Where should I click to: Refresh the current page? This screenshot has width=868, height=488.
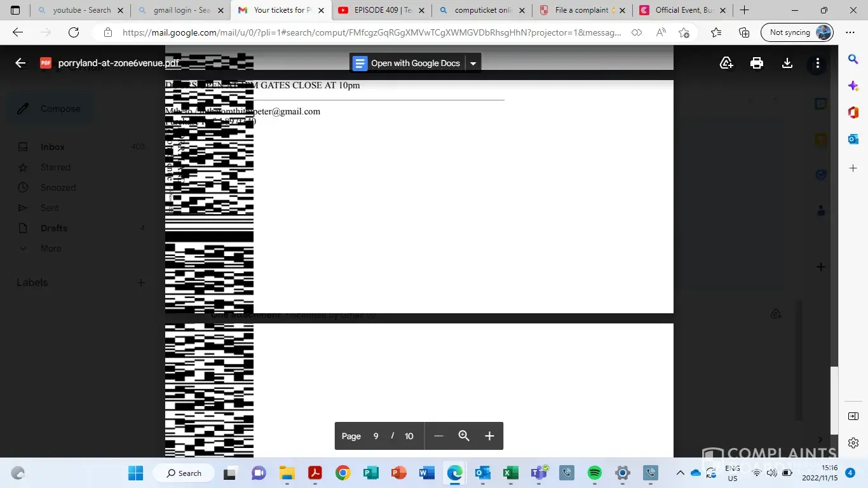74,33
